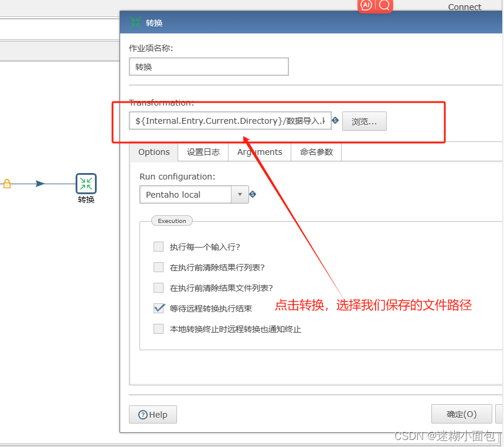Enable 在执行前清除结果行列表? option
Image resolution: width=504 pixels, height=447 pixels.
(158, 267)
